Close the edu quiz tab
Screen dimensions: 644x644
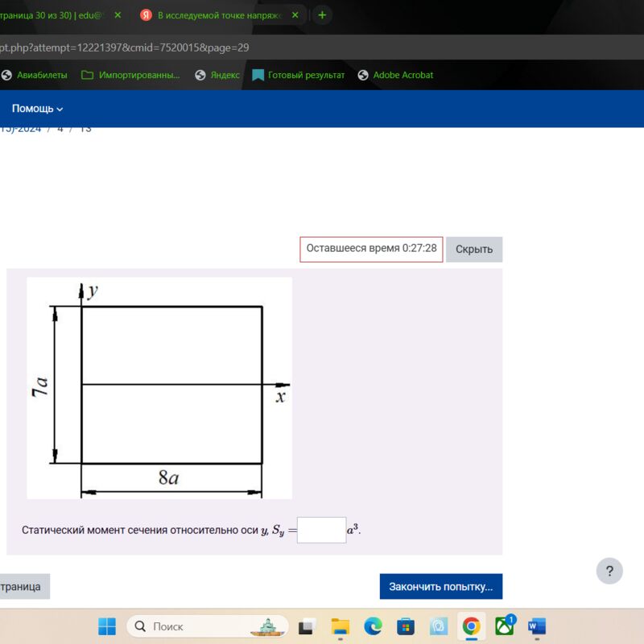(118, 15)
